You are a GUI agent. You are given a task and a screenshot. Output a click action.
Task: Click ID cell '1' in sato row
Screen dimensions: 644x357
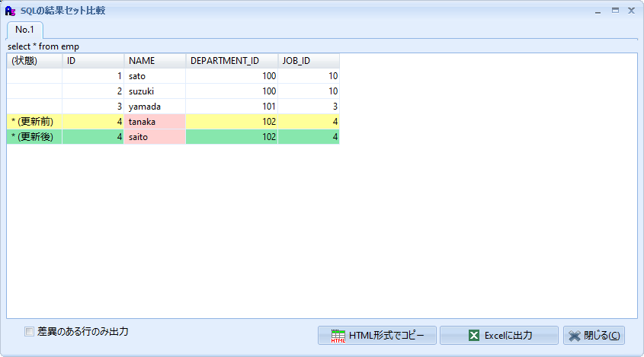click(x=93, y=76)
